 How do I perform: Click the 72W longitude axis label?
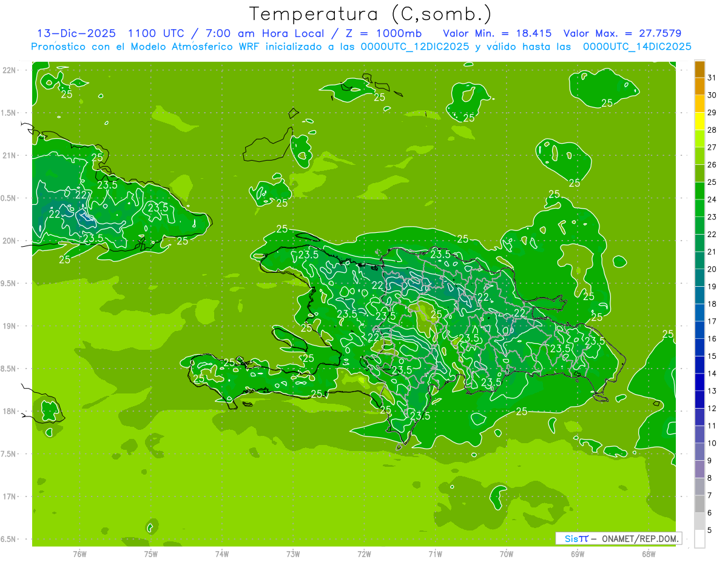364,554
